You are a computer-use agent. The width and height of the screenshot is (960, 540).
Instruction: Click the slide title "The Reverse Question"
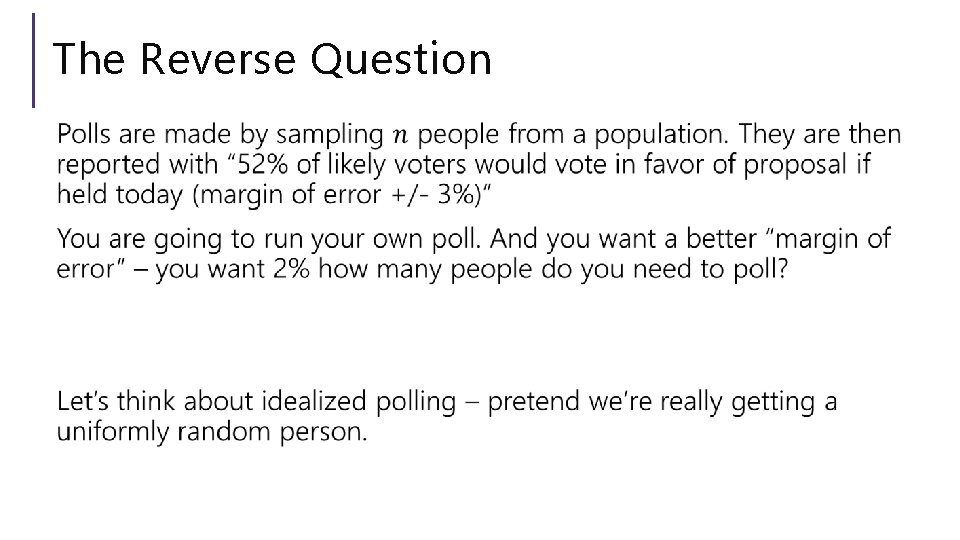tap(272, 59)
